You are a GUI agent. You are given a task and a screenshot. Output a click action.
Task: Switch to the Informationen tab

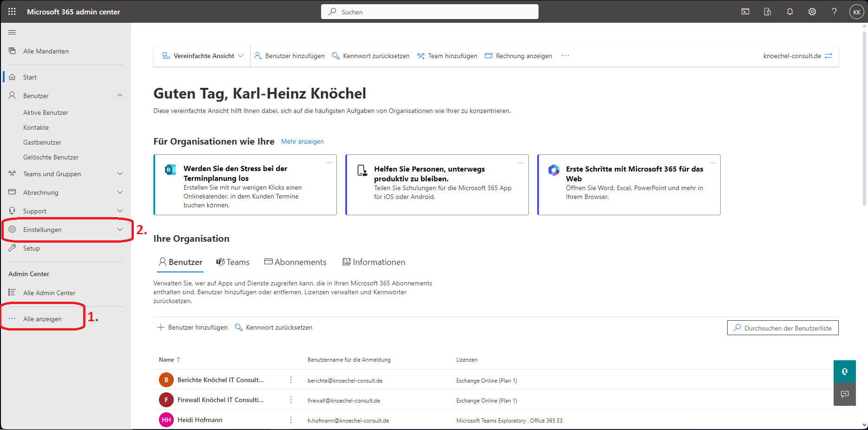[374, 262]
